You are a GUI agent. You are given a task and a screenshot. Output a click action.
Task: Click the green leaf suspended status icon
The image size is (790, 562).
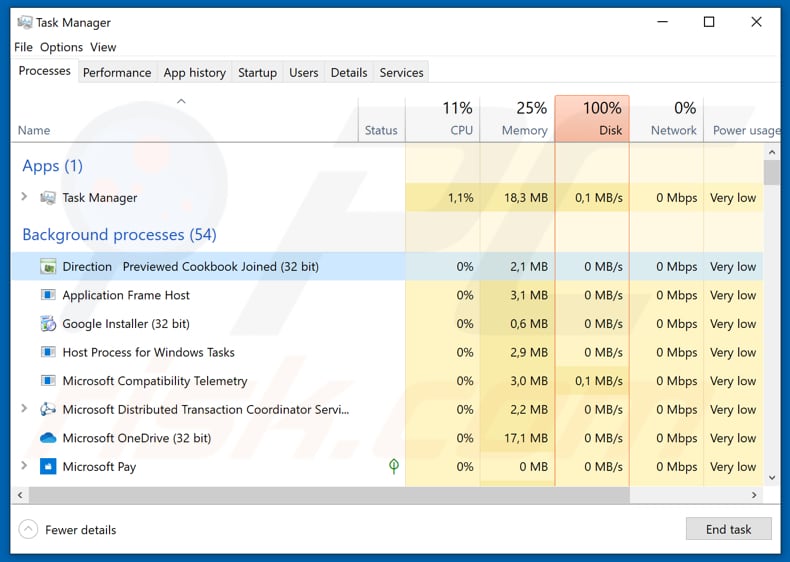(x=394, y=466)
